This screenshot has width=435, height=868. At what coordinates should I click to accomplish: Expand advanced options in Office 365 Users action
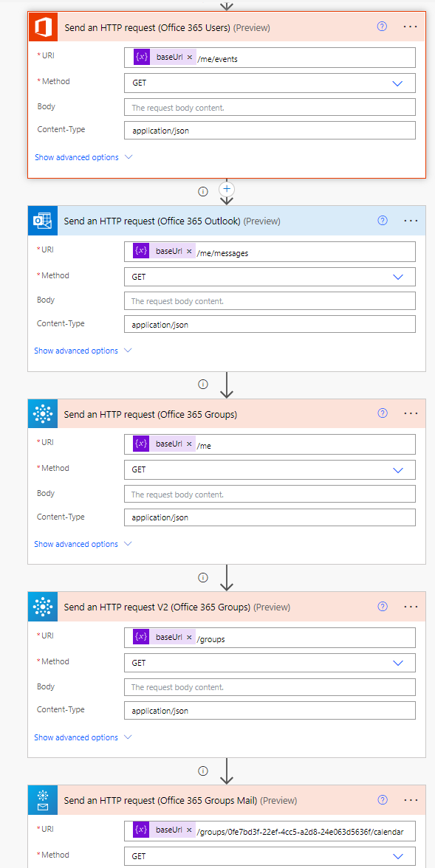pos(83,157)
